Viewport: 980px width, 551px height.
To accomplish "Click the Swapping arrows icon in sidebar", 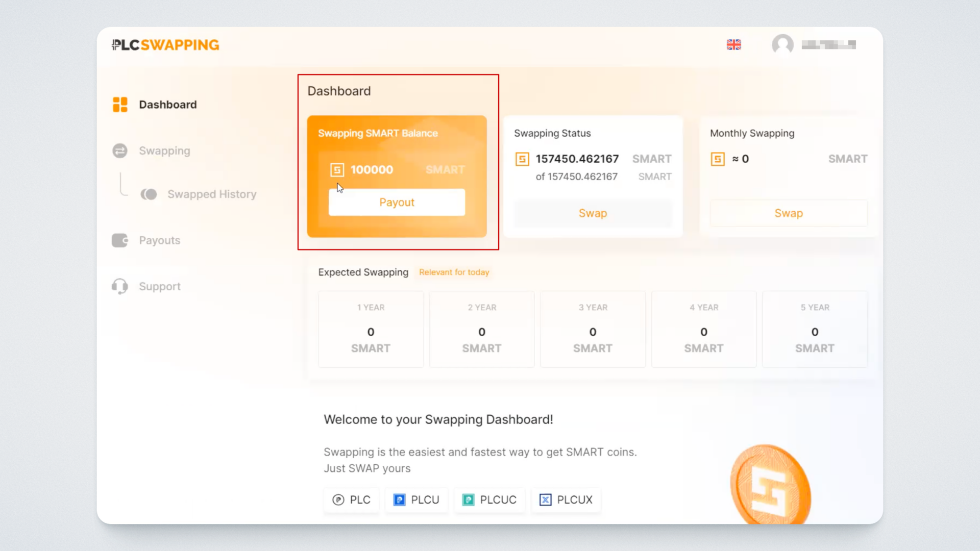I will [x=120, y=151].
